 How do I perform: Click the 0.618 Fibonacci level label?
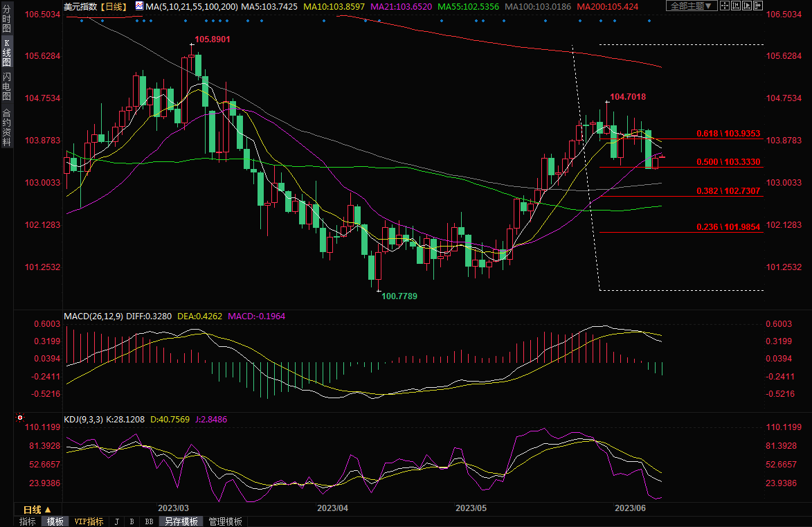[728, 134]
